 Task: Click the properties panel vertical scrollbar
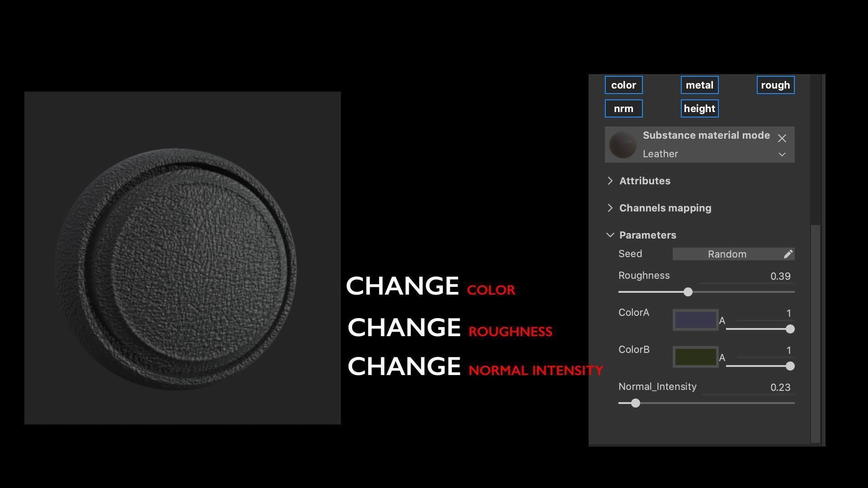[816, 333]
